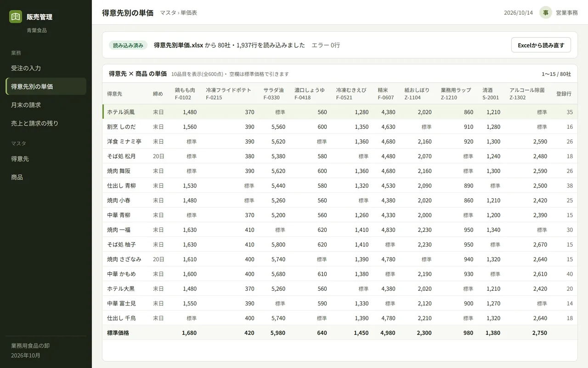Click the 販売管理 book logo icon

pos(16,17)
